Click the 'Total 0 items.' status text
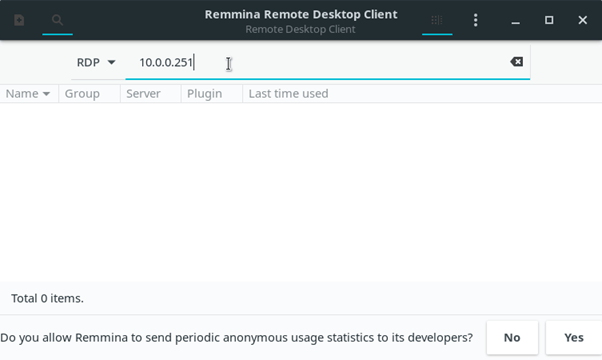Viewport: 602px width, 360px height. [47, 298]
